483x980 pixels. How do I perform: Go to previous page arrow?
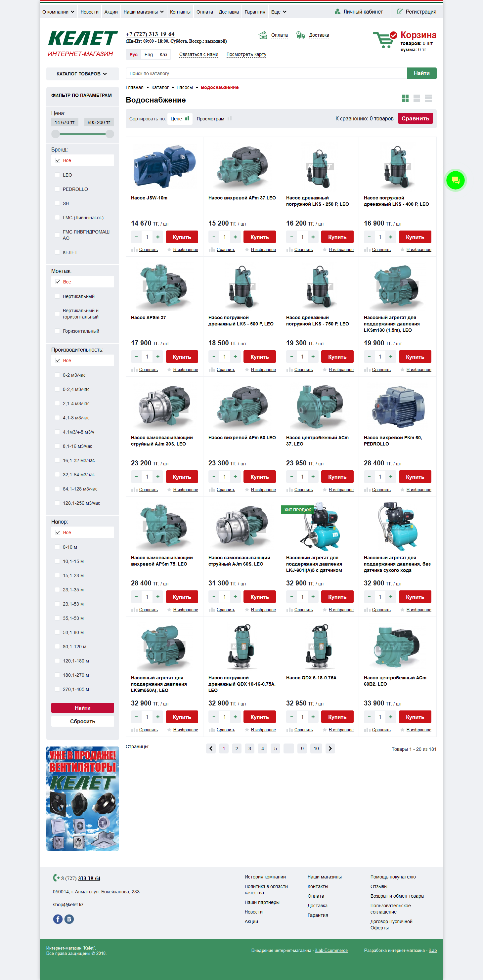pyautogui.click(x=211, y=748)
